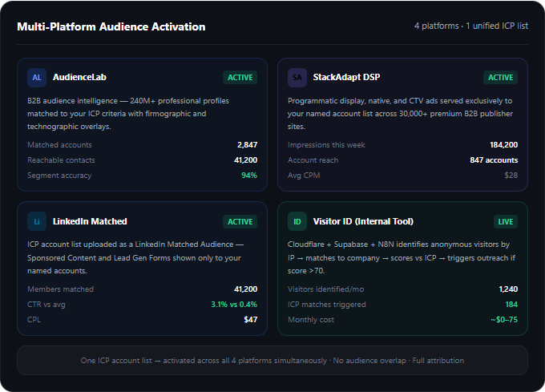
Task: Click the Visitor ID LIVE status badge
Action: pos(506,222)
